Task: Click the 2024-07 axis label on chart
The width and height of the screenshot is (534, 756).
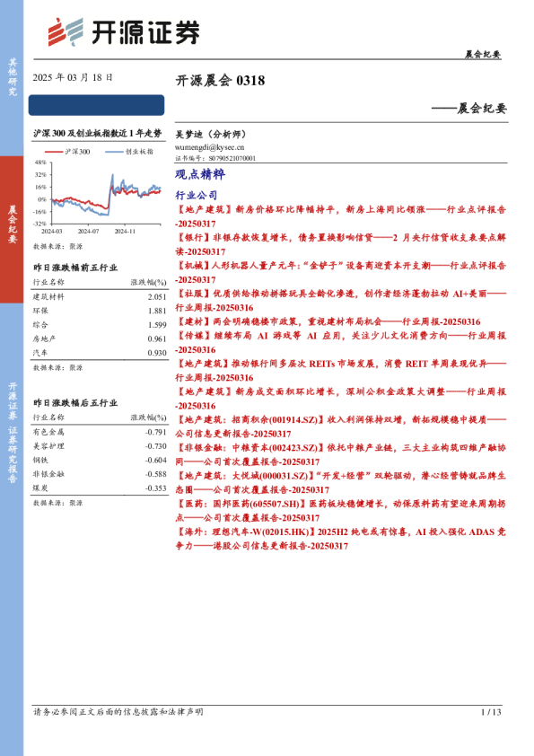Action: click(89, 231)
